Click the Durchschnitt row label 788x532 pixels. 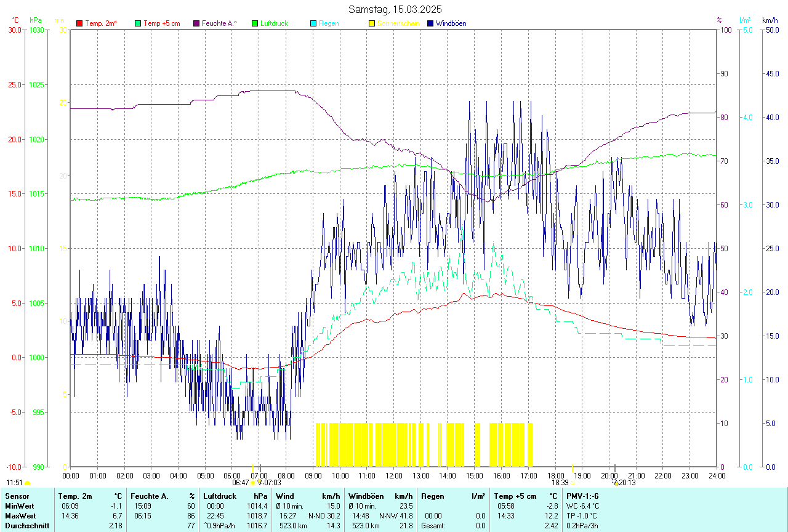coord(27,526)
